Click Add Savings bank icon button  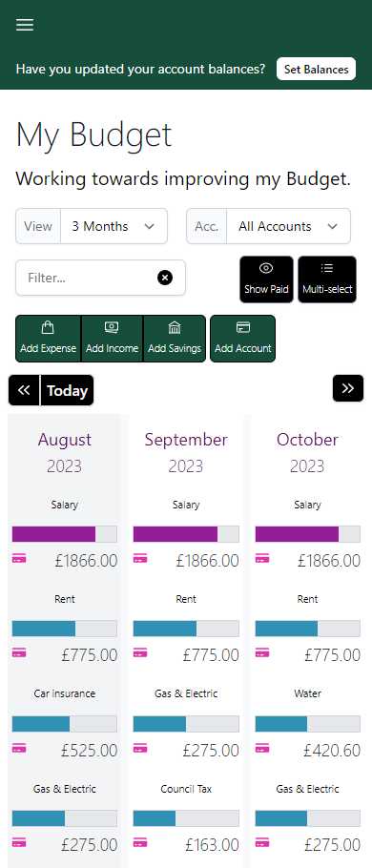175,339
